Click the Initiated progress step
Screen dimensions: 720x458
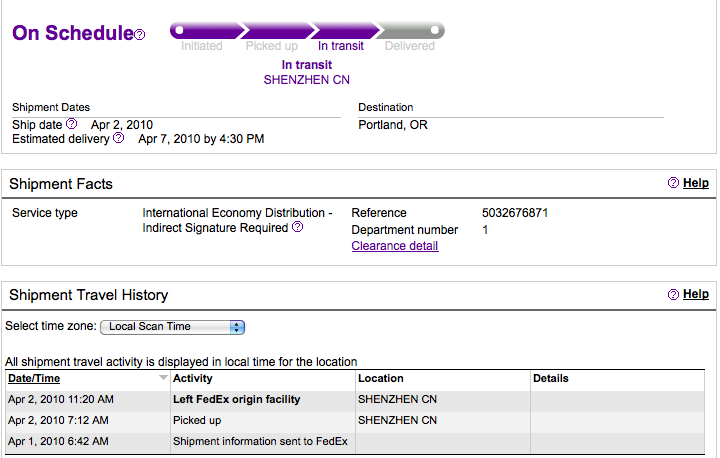[x=202, y=46]
